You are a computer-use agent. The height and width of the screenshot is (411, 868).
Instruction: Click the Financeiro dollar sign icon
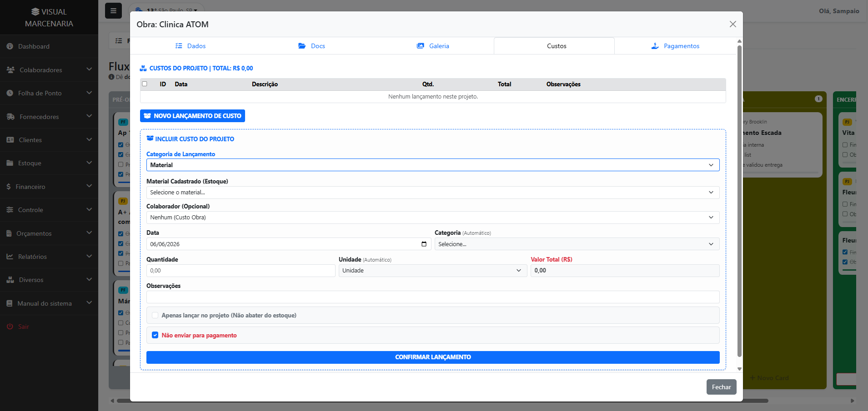pos(9,187)
